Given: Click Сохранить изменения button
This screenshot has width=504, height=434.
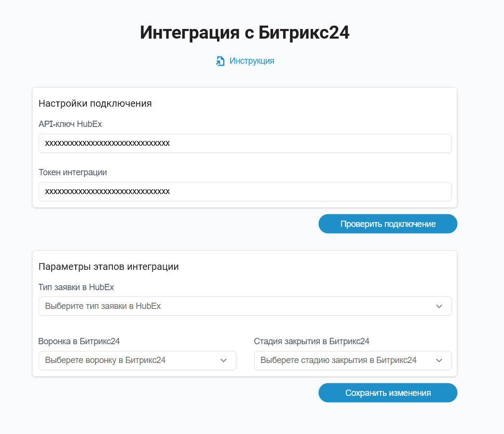Looking at the screenshot, I should pos(388,392).
